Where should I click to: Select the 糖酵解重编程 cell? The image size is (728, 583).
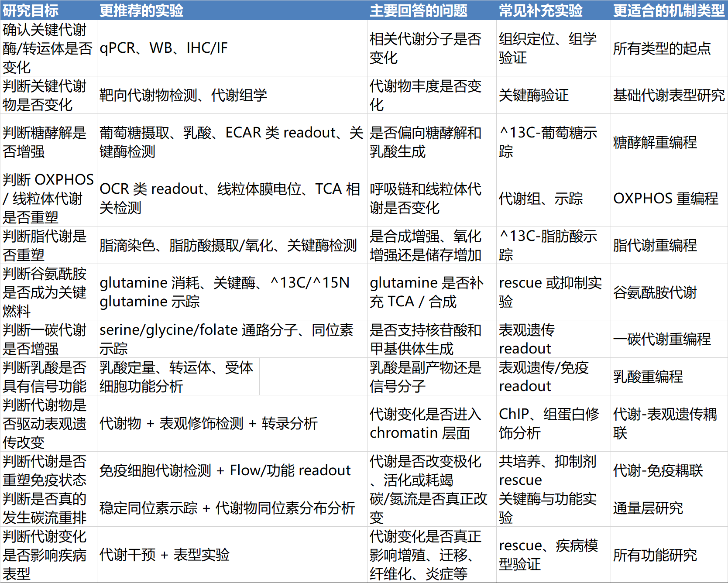pos(655,142)
